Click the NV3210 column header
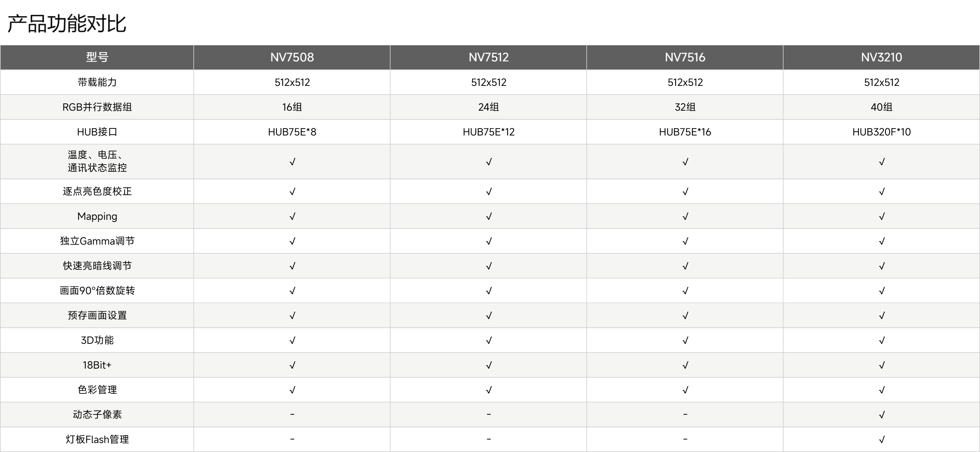The image size is (980, 452). 881,57
